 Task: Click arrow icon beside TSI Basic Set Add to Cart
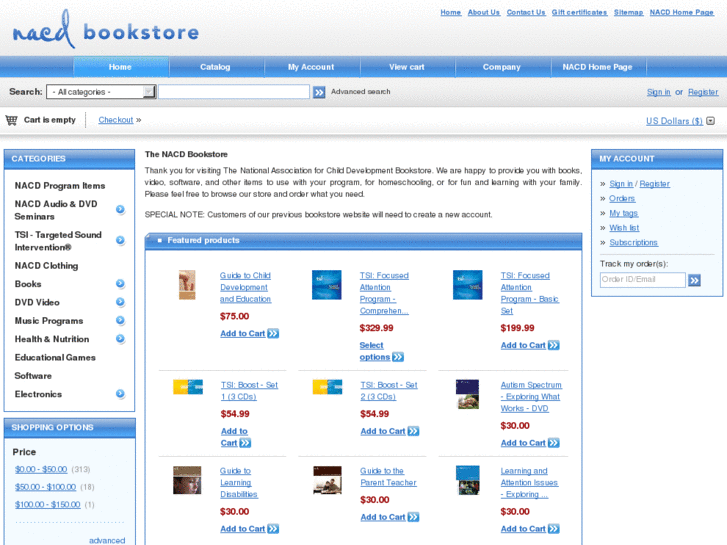[554, 346]
